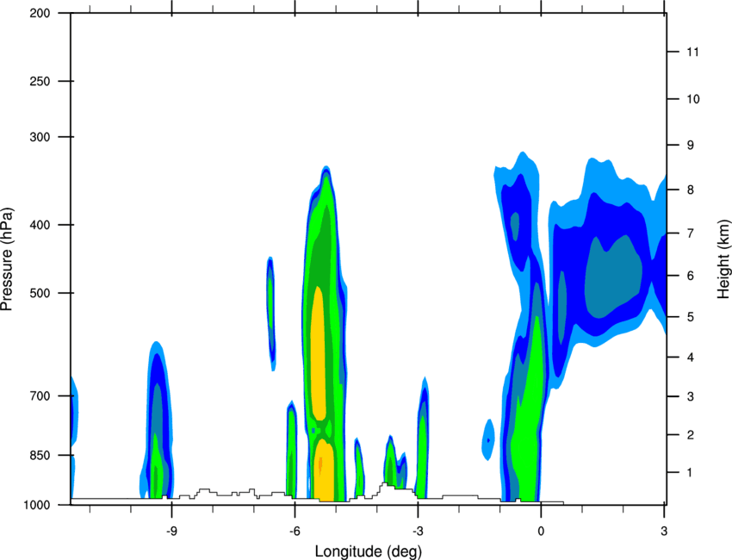Click the small light-blue blob near -1 longitude
This screenshot has height=560, width=732.
(487, 439)
